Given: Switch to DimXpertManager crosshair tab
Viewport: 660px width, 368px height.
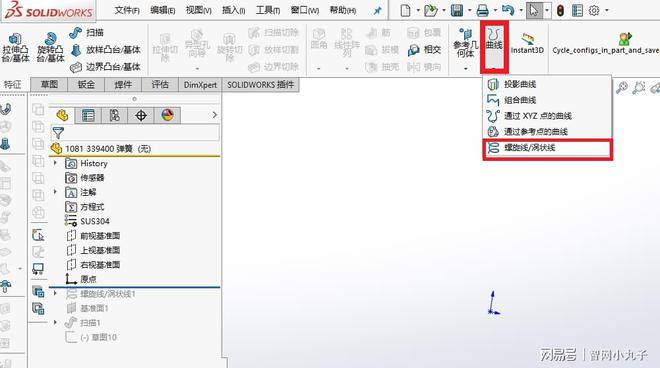Looking at the screenshot, I should 141,115.
